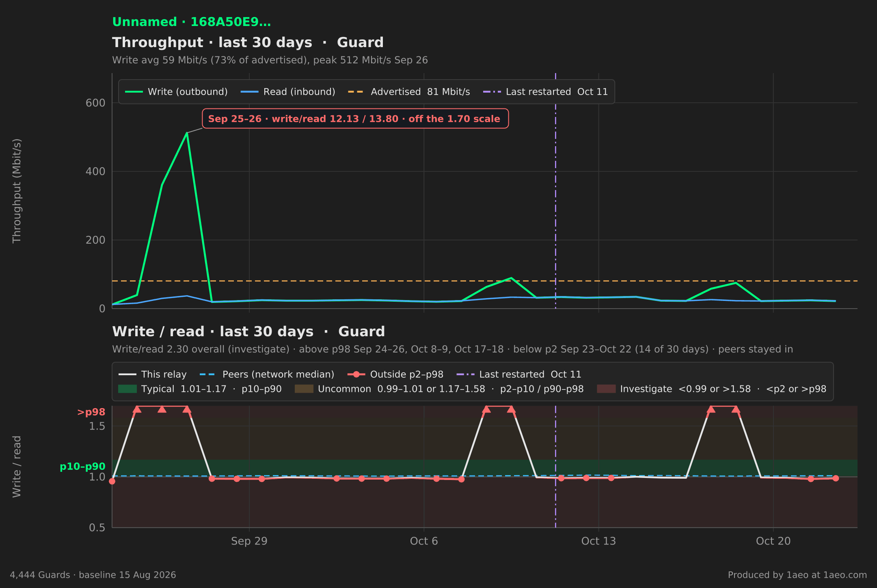Click the 'Advertised 81 Mbit/s' legend entry
Viewport: 877px width, 588px height.
409,92
